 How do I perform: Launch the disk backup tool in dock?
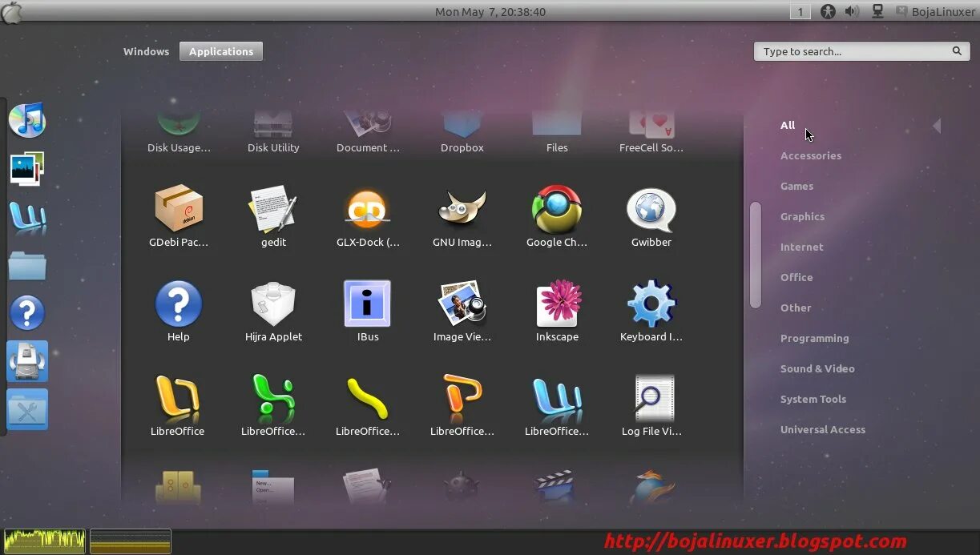(x=27, y=361)
